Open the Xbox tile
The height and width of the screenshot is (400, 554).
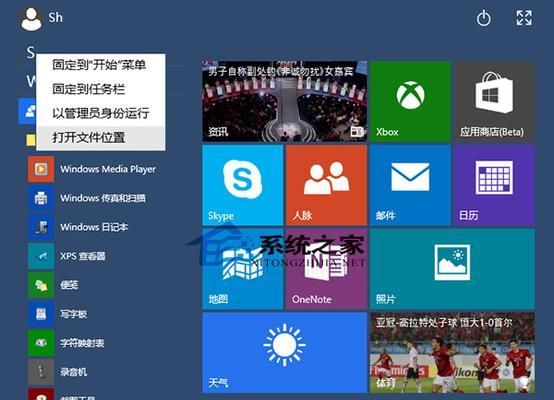pos(410,101)
